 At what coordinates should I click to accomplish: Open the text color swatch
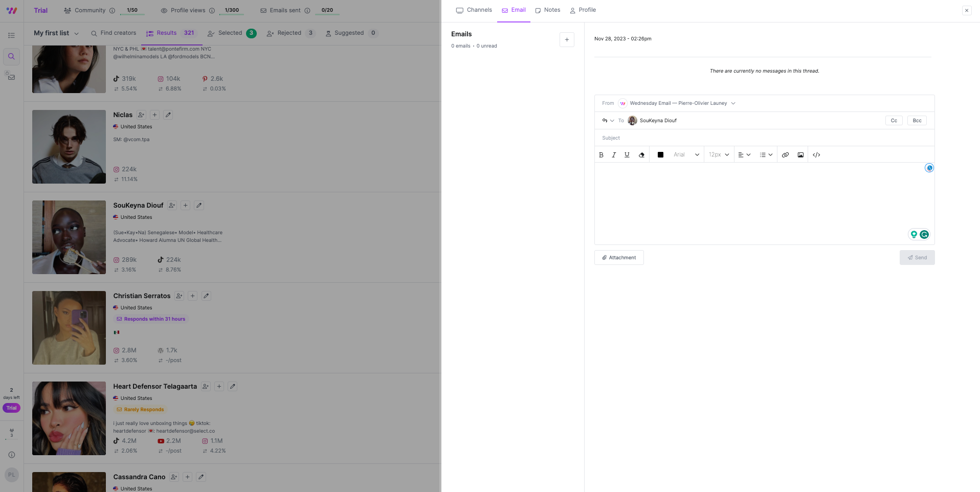click(x=660, y=154)
